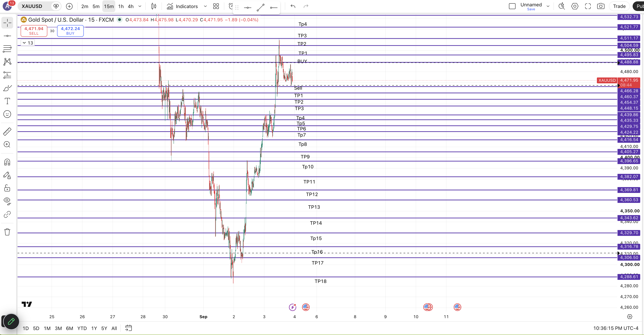Select the patterns drawing tool

pyautogui.click(x=7, y=62)
